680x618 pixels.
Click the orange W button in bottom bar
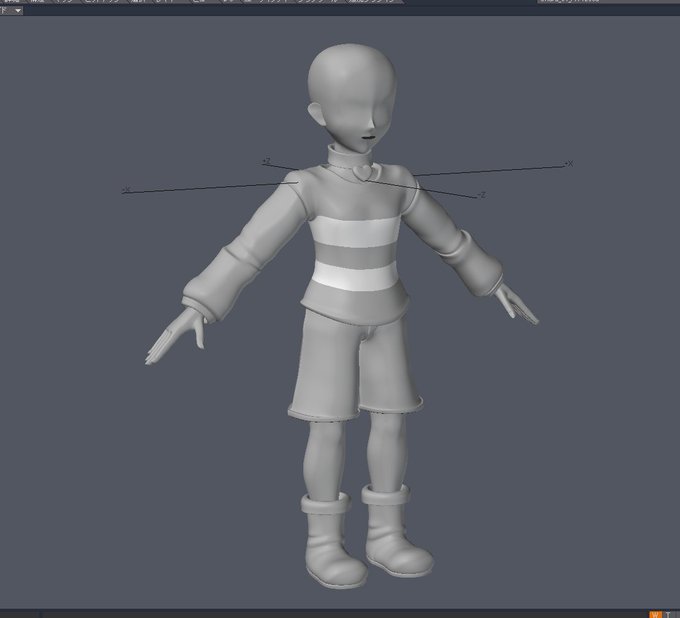coord(655,615)
